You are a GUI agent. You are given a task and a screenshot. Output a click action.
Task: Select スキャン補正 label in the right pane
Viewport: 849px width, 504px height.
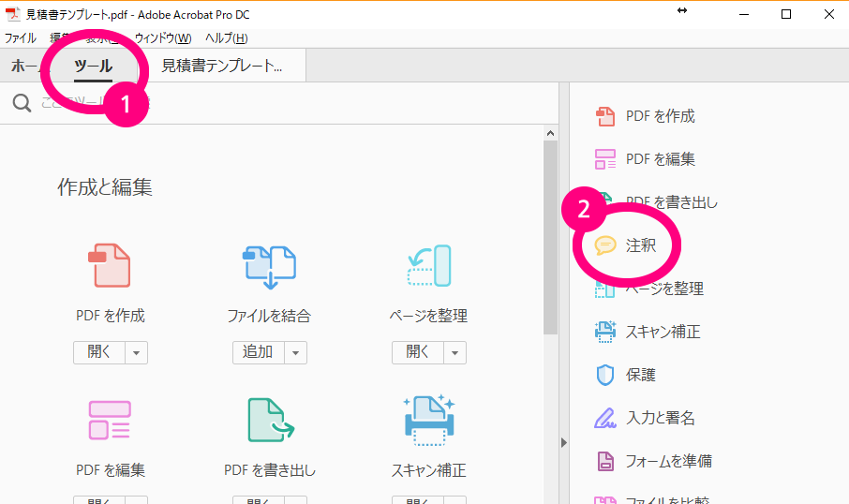663,332
